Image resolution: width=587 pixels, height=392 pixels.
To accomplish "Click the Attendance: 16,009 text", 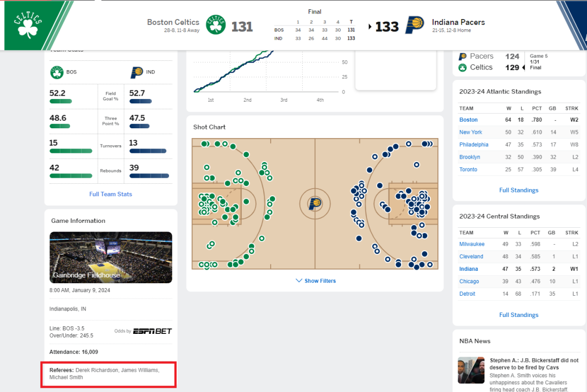I will tap(74, 352).
